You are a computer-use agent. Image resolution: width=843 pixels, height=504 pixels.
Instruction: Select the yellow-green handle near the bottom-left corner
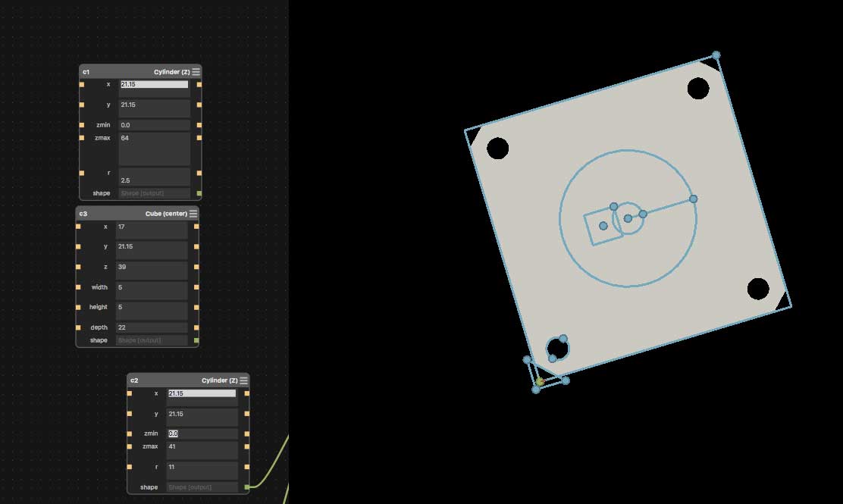[x=540, y=381]
